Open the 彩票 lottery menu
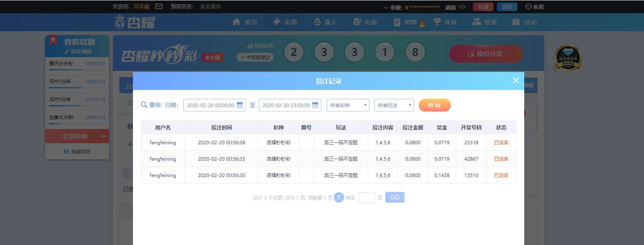 285,22
